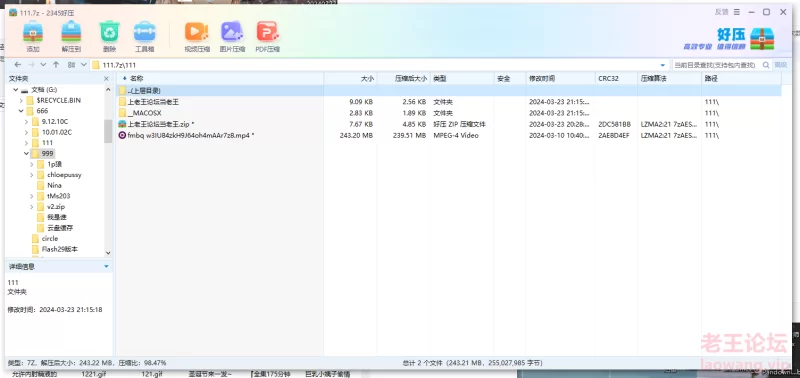Click the 2DC581BB CRC32 value
This screenshot has height=378, width=800.
[614, 124]
